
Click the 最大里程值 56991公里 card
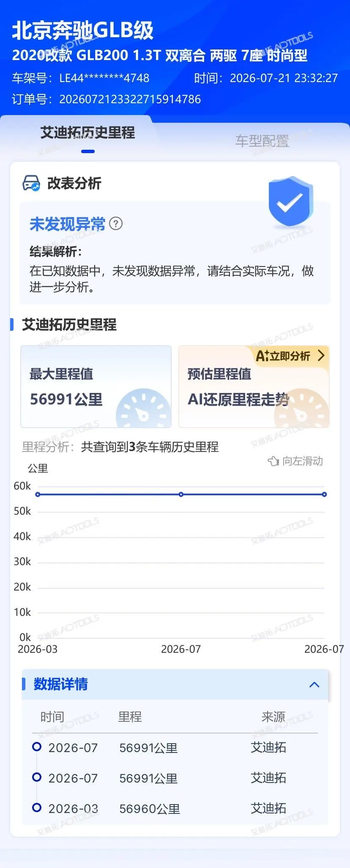(x=96, y=387)
